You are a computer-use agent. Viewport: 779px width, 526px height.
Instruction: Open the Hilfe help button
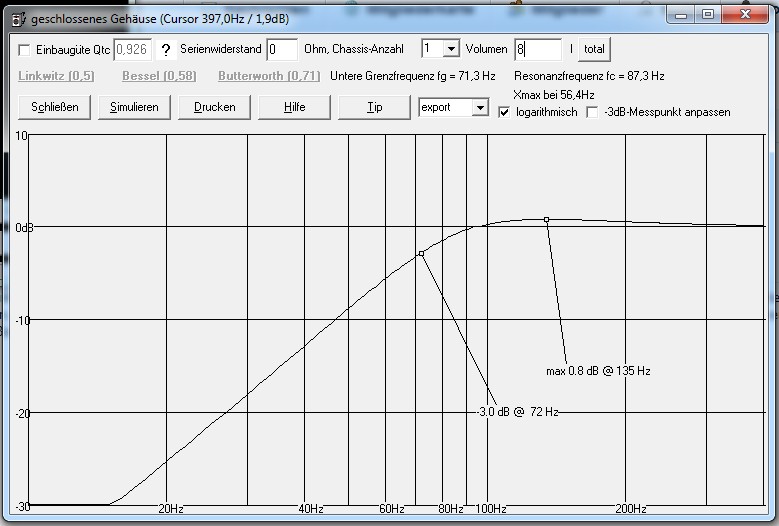coord(294,107)
